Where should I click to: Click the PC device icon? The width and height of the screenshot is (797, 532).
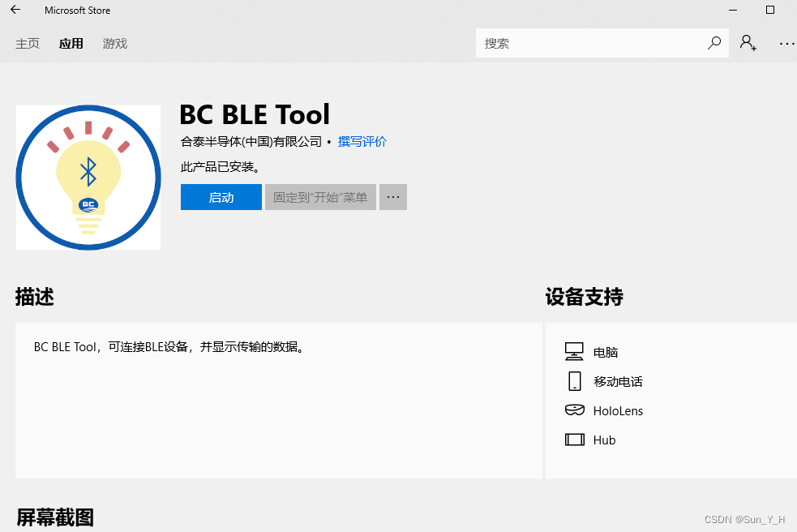point(574,351)
